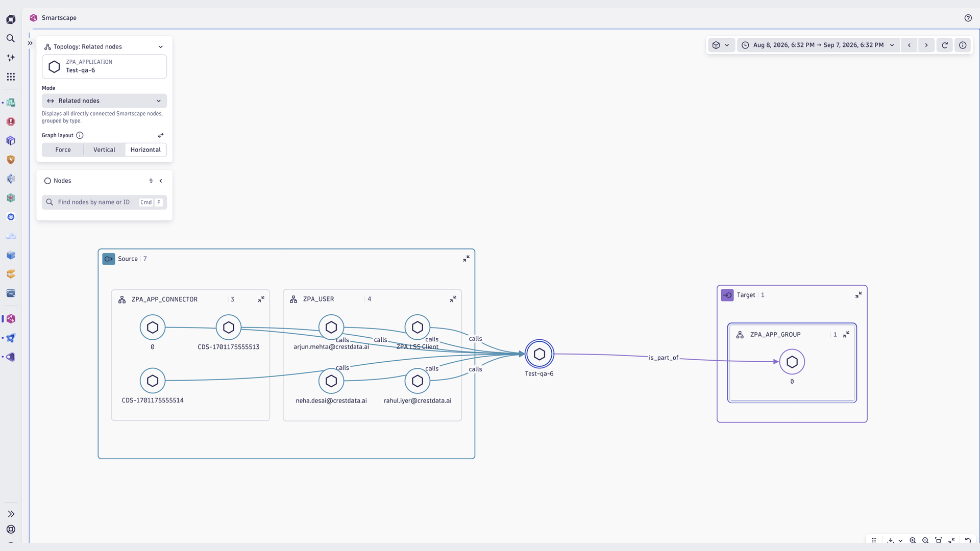This screenshot has height=551, width=980.
Task: Open the cube entity type dropdown
Action: pyautogui.click(x=721, y=45)
